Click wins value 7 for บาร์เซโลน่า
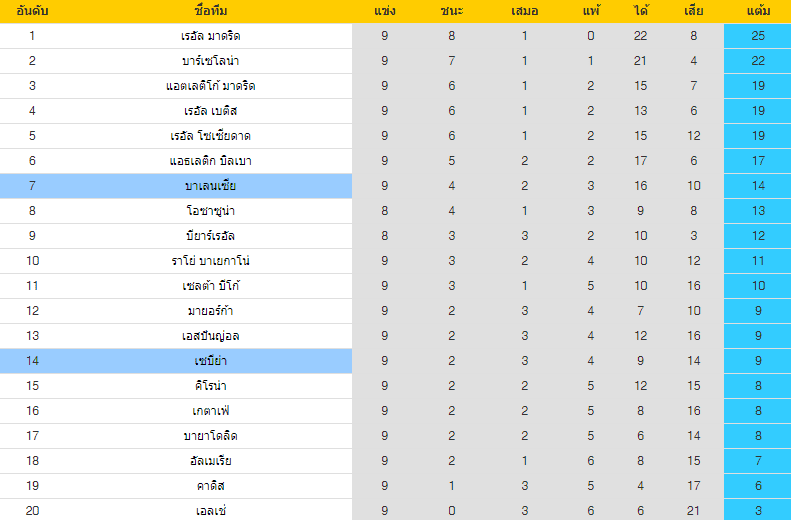The width and height of the screenshot is (791, 520). pyautogui.click(x=451, y=61)
